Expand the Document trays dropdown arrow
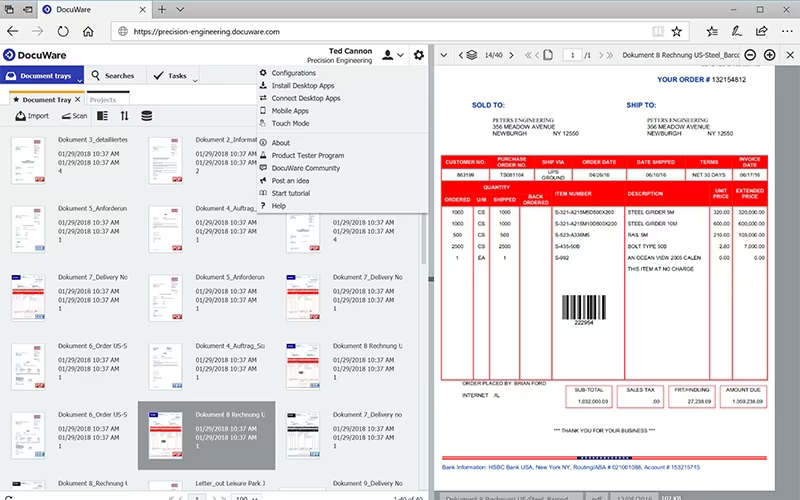 coord(80,80)
